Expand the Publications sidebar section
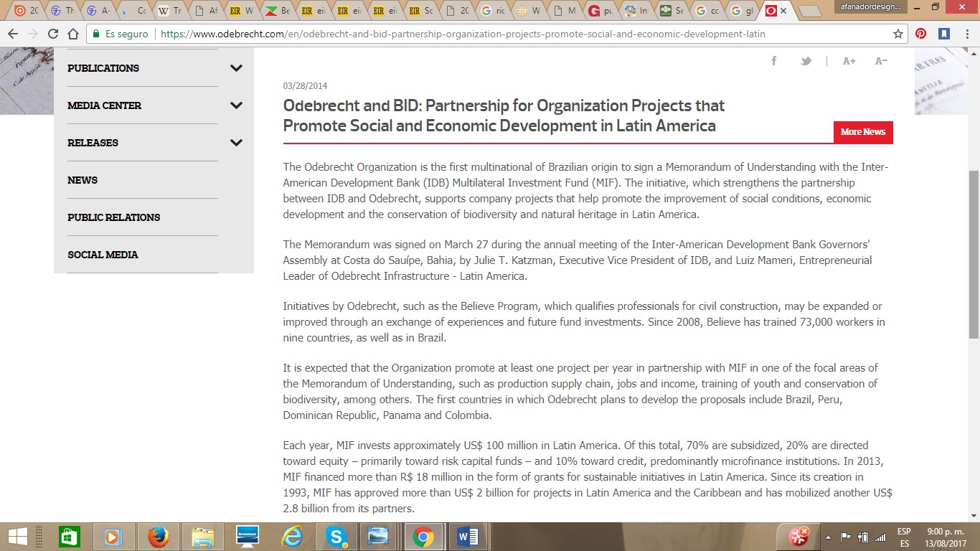This screenshot has width=980, height=551. pyautogui.click(x=236, y=68)
